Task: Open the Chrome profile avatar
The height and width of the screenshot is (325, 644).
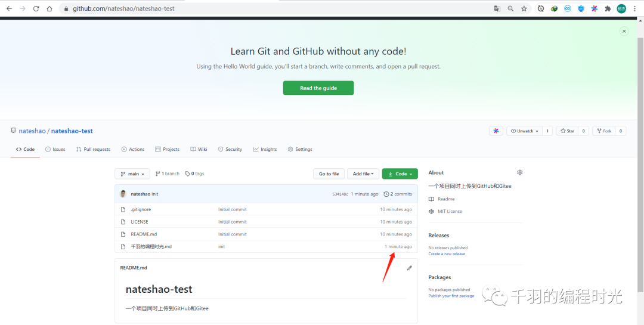Action: (x=621, y=8)
